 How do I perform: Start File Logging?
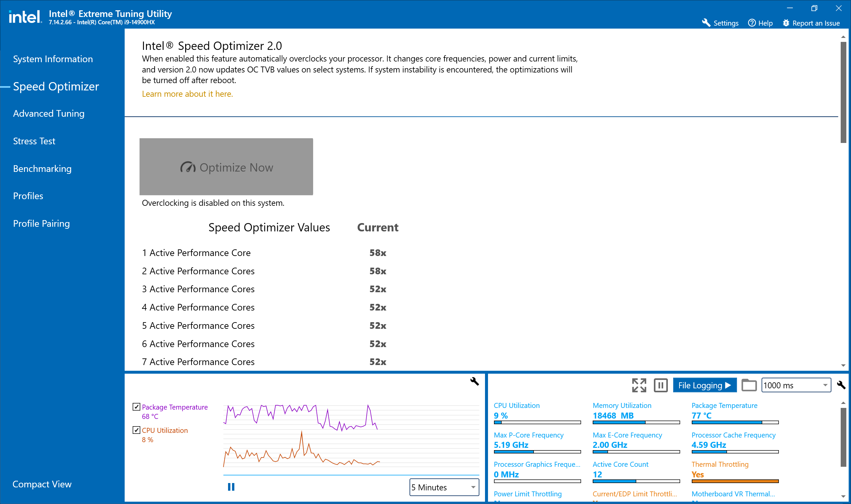coord(704,385)
